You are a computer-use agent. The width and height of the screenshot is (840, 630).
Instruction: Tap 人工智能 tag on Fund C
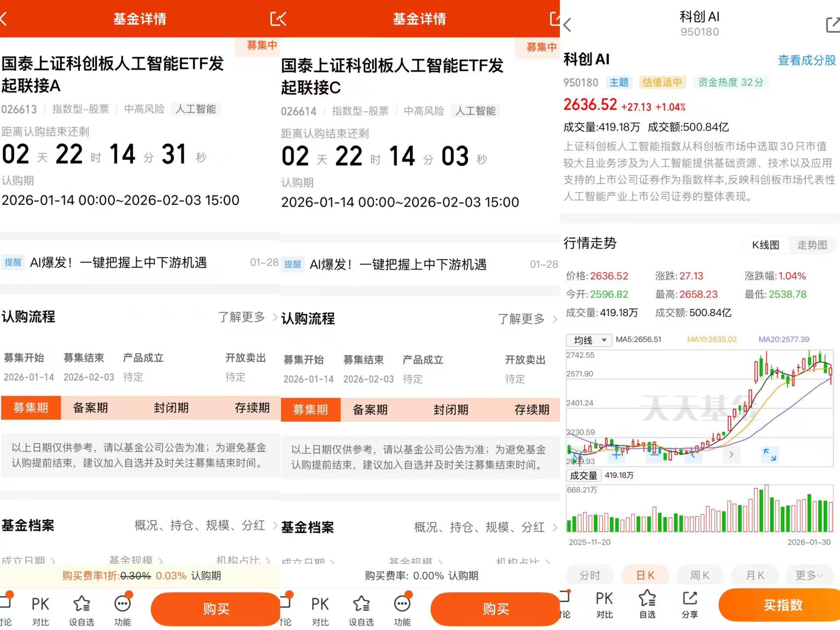pyautogui.click(x=475, y=111)
